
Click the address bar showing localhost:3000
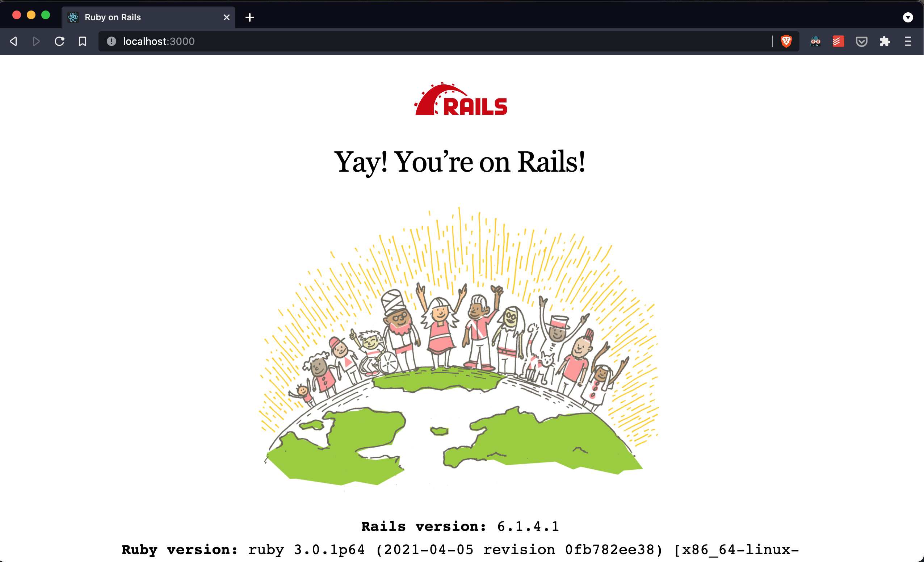click(158, 42)
